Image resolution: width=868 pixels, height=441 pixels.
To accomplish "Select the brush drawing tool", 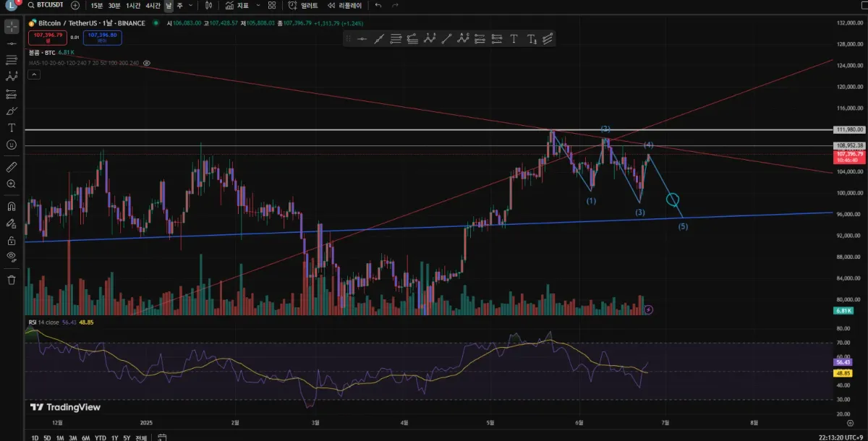I will pos(12,111).
